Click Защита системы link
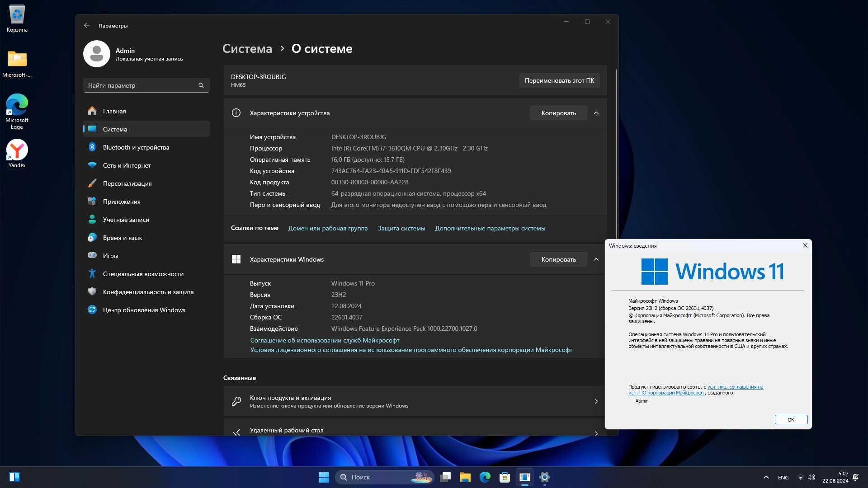868x488 pixels. (401, 228)
